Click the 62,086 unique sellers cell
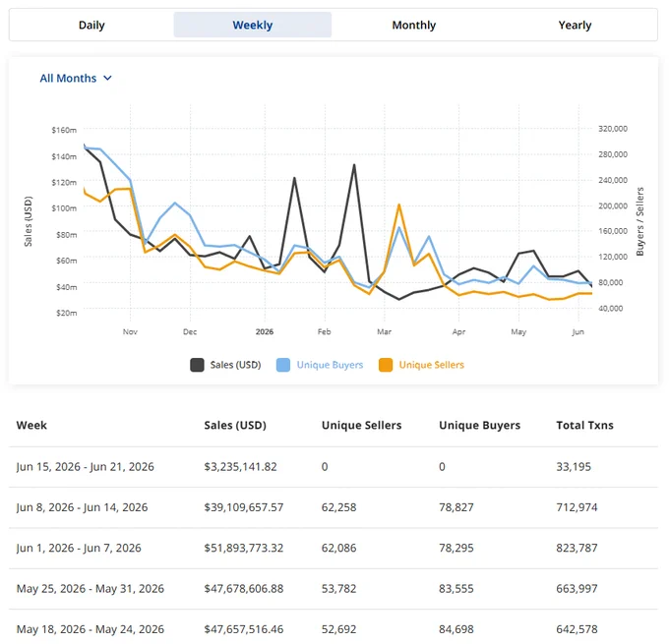This screenshot has width=669, height=644. (x=338, y=548)
